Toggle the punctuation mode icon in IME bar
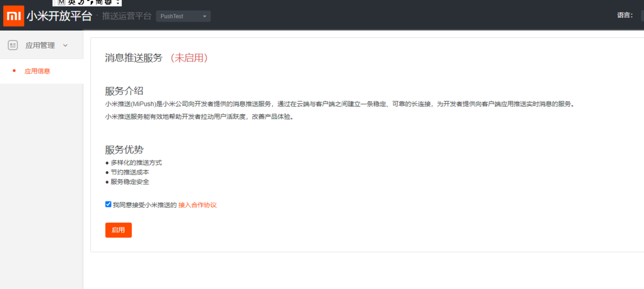 [90, 3]
